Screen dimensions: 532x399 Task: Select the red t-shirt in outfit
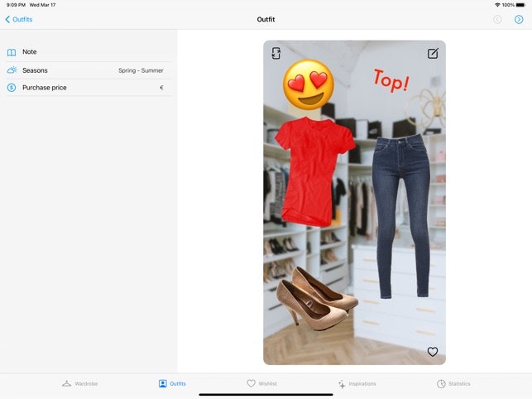point(314,171)
